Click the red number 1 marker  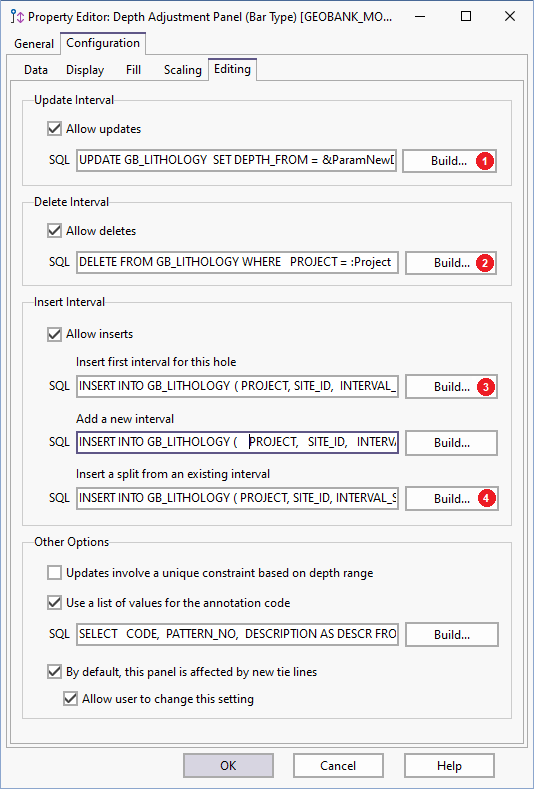484,161
